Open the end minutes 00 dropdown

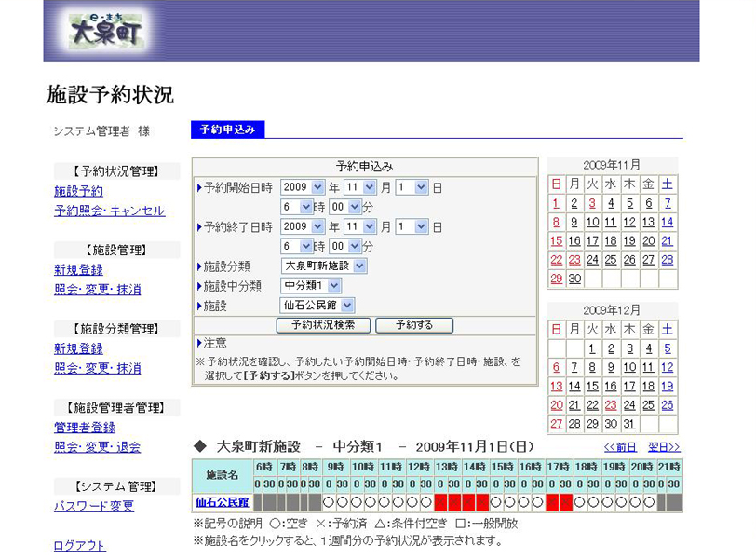point(345,246)
